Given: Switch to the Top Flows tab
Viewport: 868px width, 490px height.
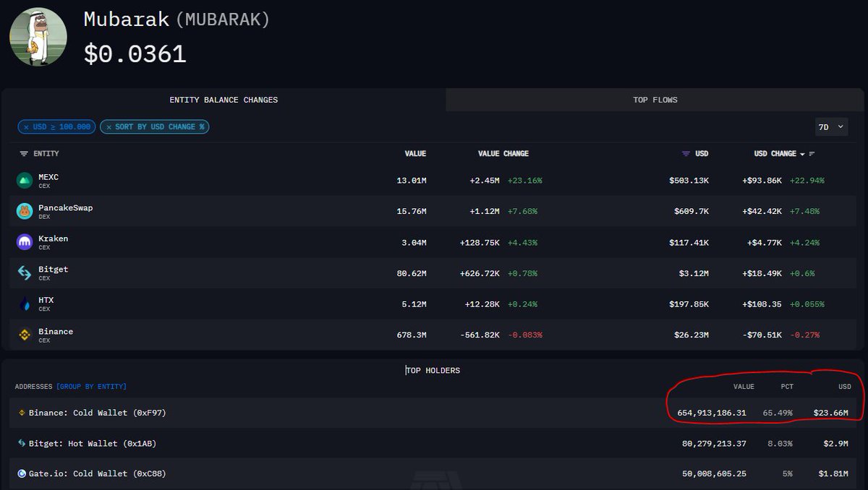Looking at the screenshot, I should tap(655, 100).
